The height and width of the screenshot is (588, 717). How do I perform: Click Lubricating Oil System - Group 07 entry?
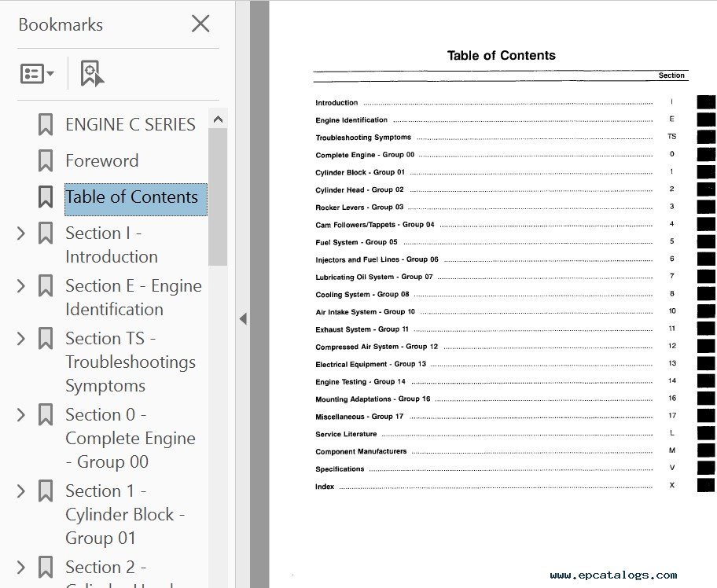[x=374, y=277]
